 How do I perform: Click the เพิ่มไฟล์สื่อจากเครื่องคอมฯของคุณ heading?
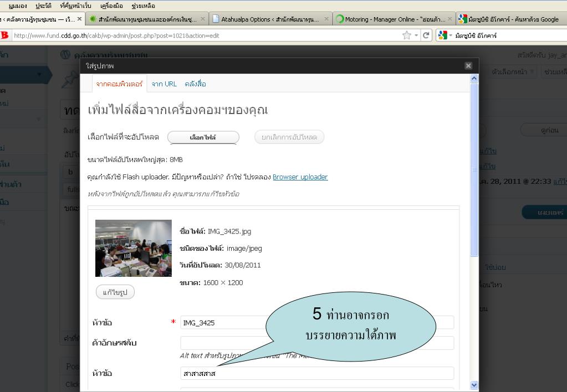pos(177,110)
